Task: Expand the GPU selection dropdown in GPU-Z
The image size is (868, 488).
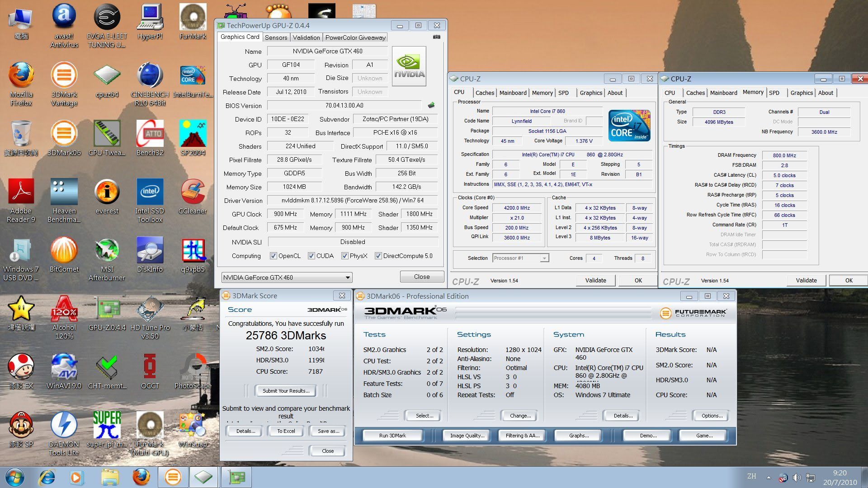Action: coord(347,277)
